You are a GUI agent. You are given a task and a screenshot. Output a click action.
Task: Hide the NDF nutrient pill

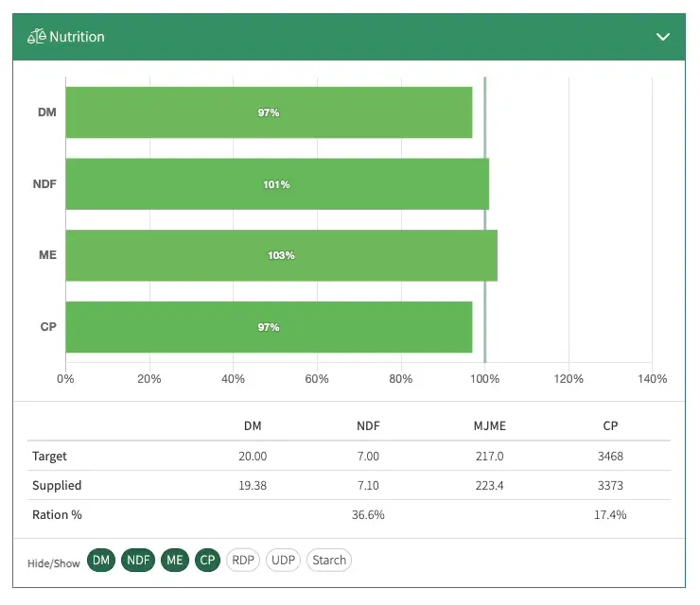[138, 560]
